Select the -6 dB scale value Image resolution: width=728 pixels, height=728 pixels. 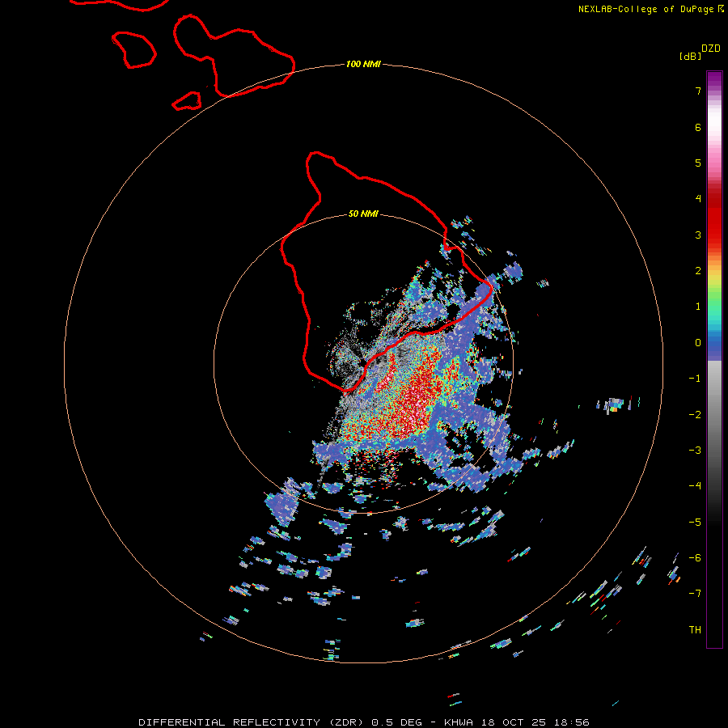tap(695, 558)
